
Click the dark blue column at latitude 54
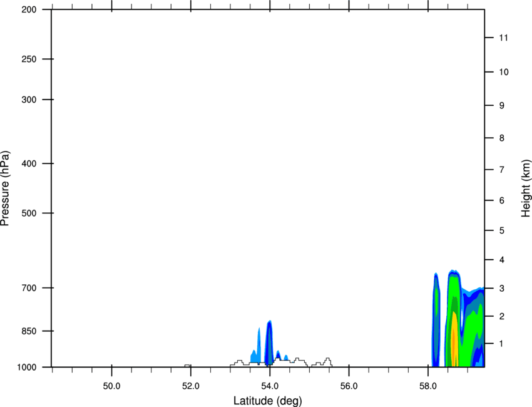pos(269,343)
